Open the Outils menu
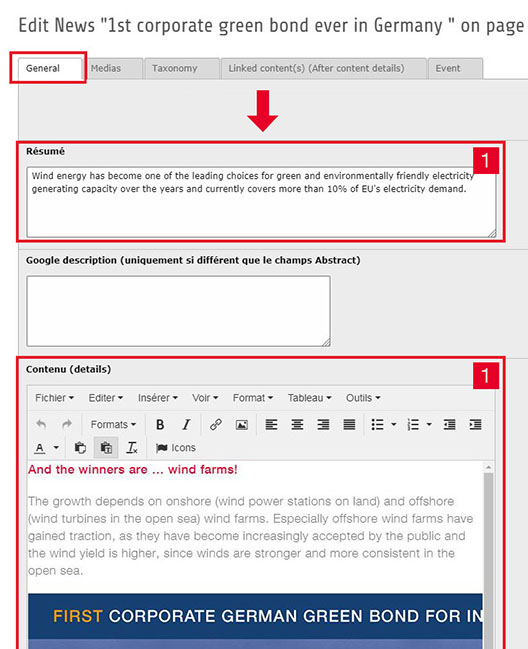This screenshot has height=649, width=528. coord(363,398)
